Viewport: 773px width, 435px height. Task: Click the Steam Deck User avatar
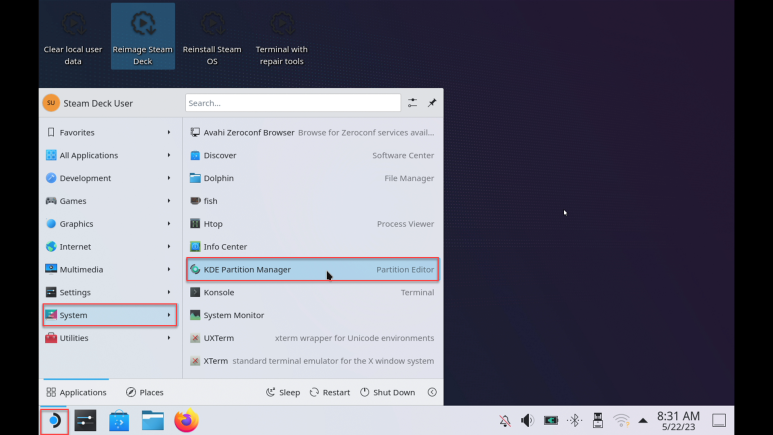pos(51,103)
